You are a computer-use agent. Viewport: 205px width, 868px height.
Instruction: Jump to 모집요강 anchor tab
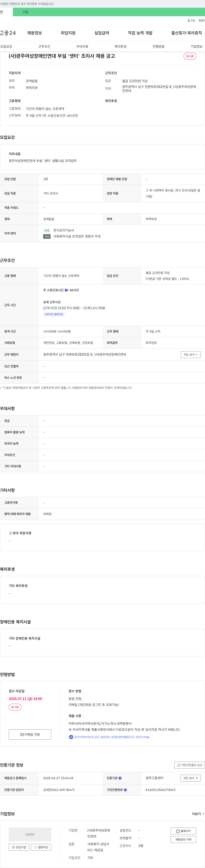pyautogui.click(x=6, y=46)
